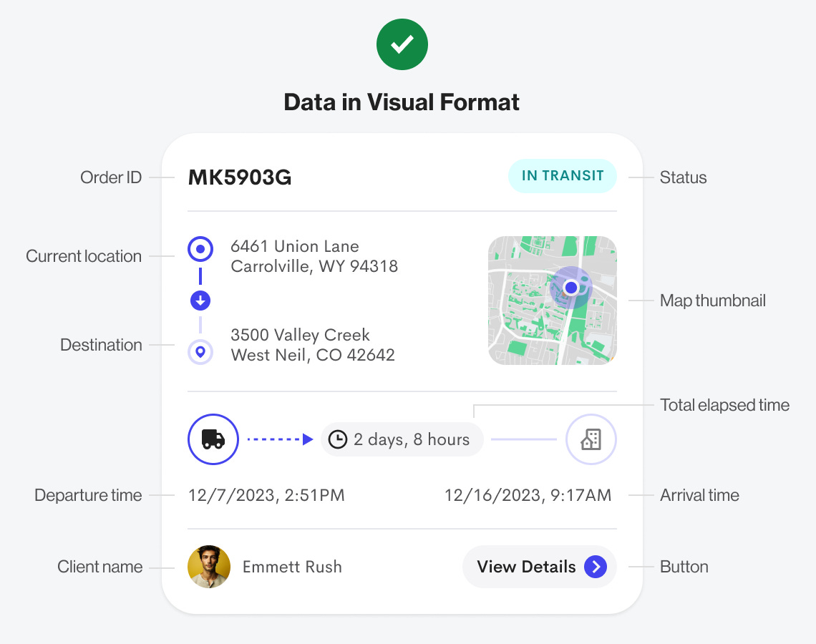816x644 pixels.
Task: Click Emmett Rush's profile avatar
Action: [209, 567]
